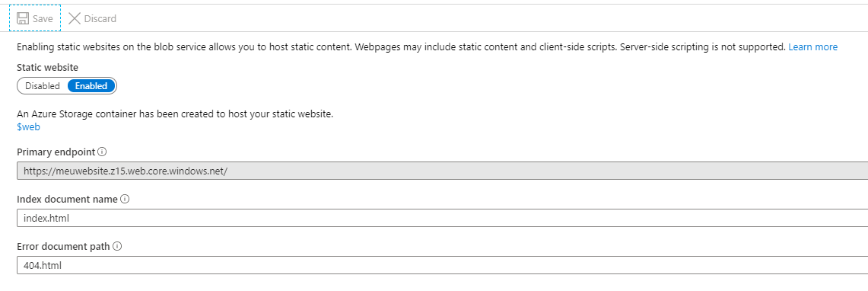Click the Save text in the toolbar

point(43,19)
